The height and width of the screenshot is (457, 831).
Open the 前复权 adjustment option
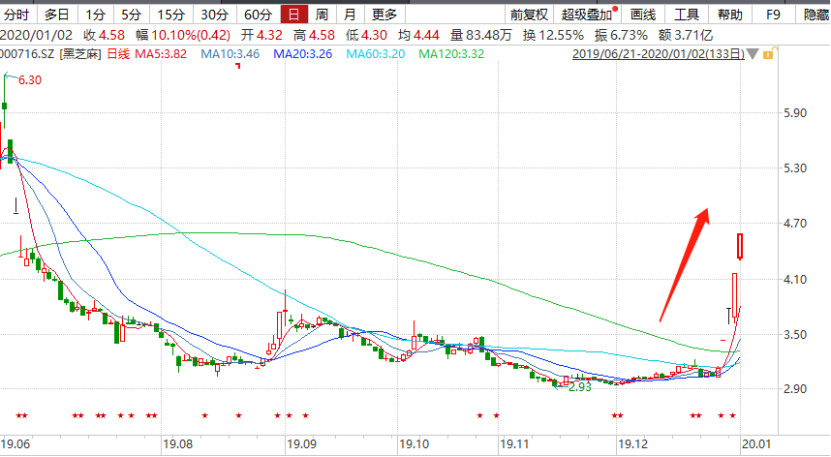tap(528, 14)
